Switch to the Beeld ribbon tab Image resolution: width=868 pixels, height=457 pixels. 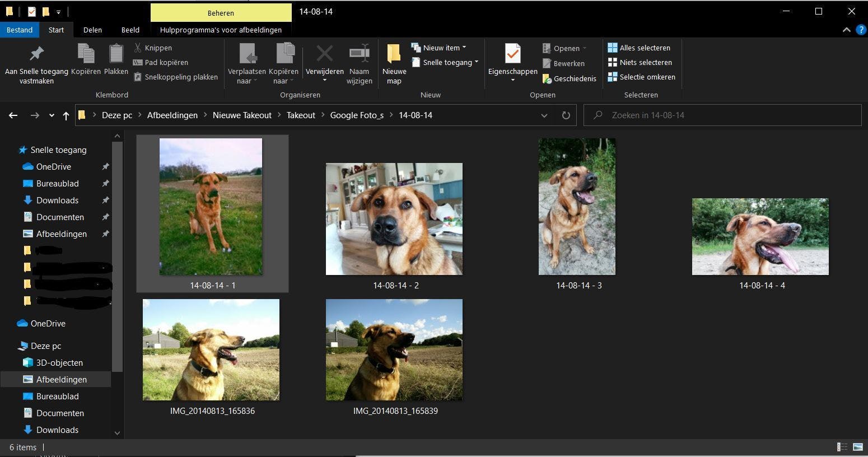[130, 30]
